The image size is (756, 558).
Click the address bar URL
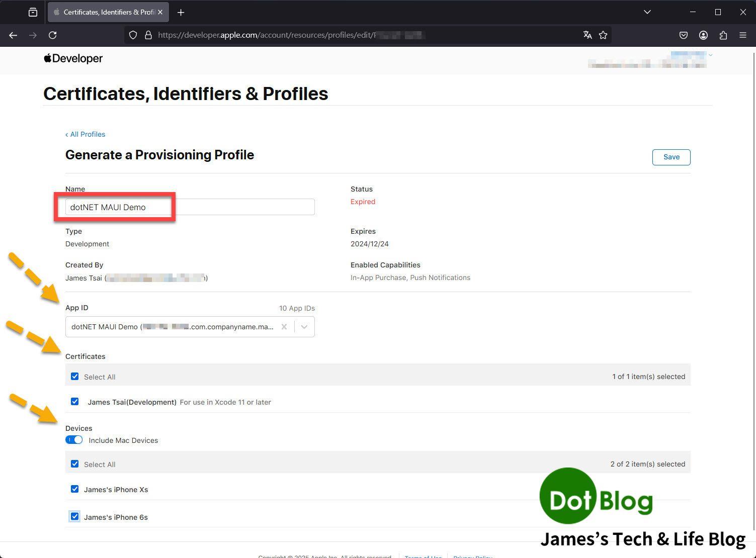click(292, 35)
